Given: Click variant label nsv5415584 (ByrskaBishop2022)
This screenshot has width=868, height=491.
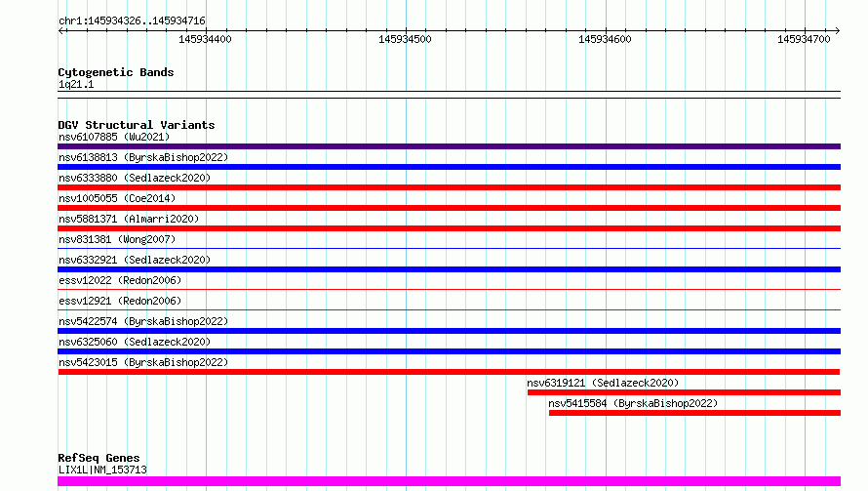Looking at the screenshot, I should [633, 403].
